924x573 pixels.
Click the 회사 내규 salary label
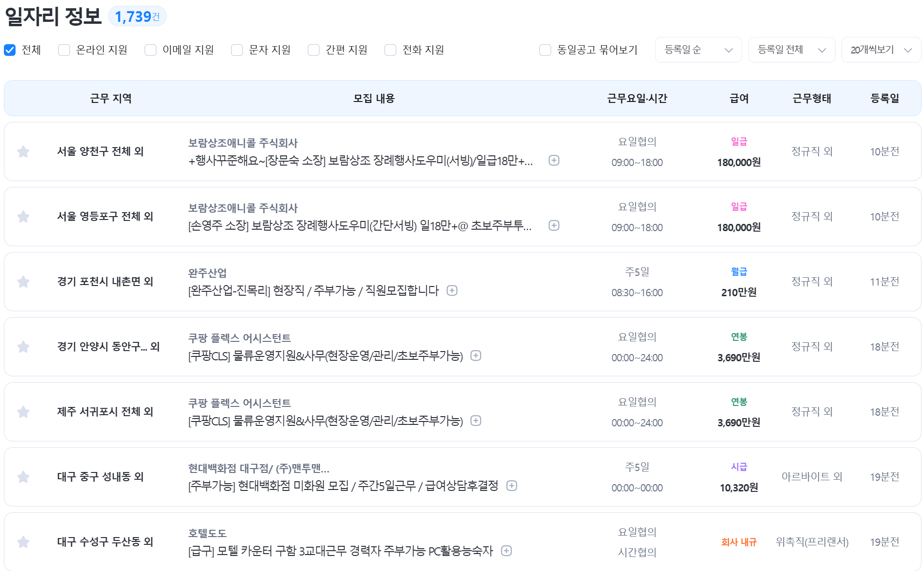click(x=739, y=542)
